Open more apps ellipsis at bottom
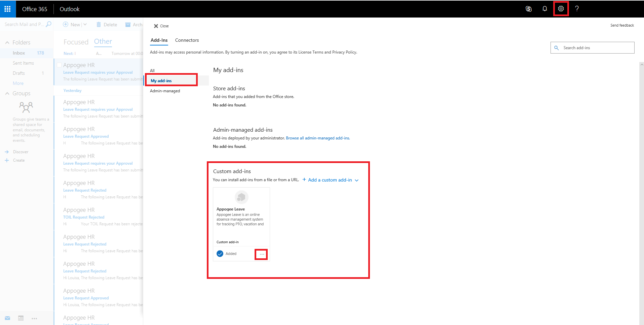644x325 pixels. tap(34, 318)
